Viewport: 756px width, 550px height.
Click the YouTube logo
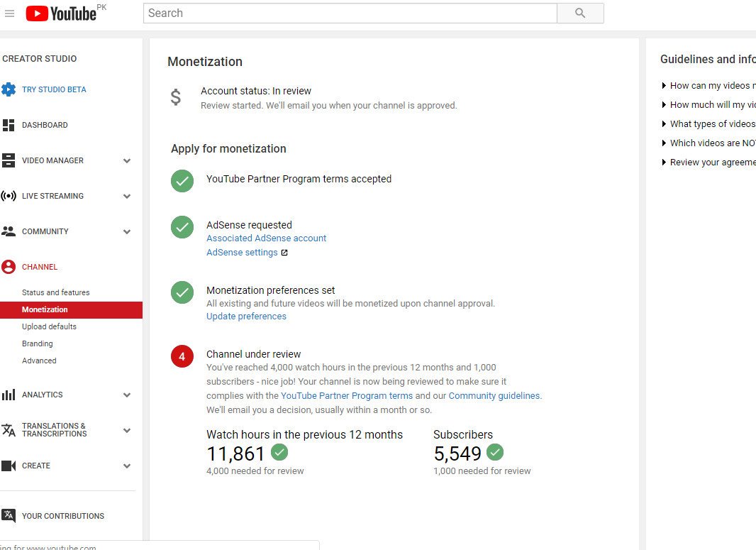point(61,13)
